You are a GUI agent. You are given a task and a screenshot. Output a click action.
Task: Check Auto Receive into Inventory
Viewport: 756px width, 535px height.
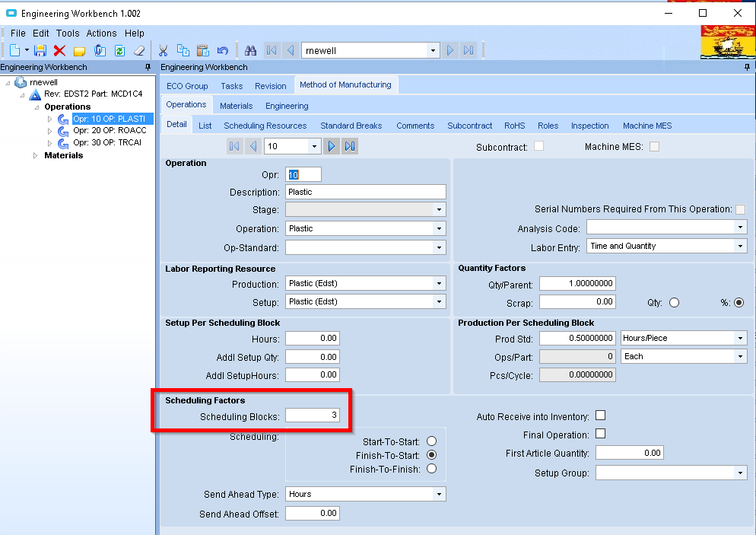[x=600, y=416]
